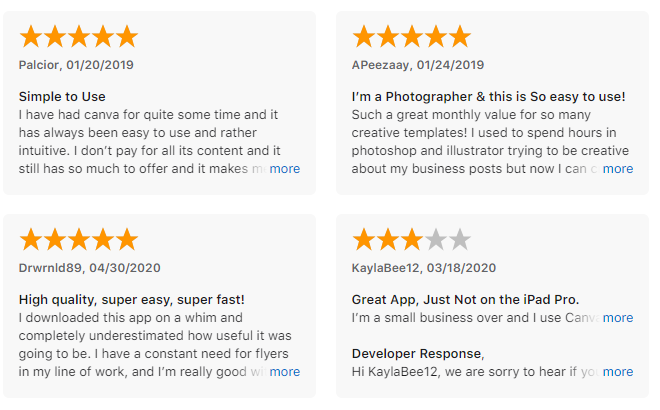Expand the Developer Response text with more
Screen dimensions: 660x410
tap(617, 372)
